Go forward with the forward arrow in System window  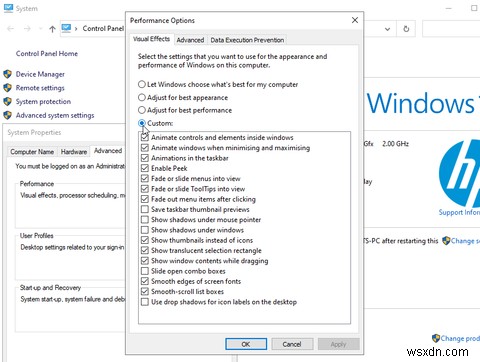pyautogui.click(x=27, y=29)
